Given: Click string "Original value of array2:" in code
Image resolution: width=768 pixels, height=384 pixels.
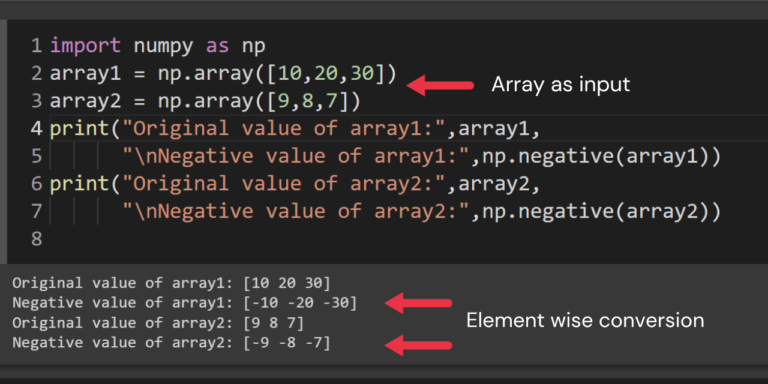Looking at the screenshot, I should 283,184.
